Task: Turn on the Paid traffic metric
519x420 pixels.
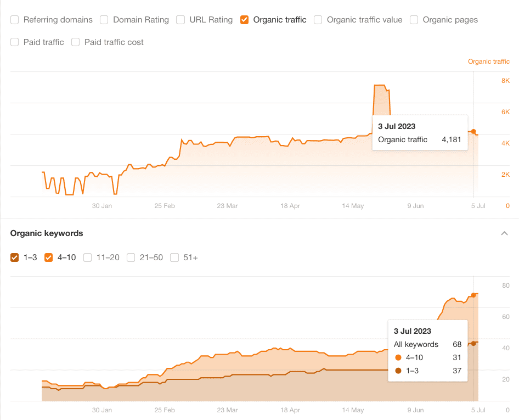Action: (x=15, y=42)
